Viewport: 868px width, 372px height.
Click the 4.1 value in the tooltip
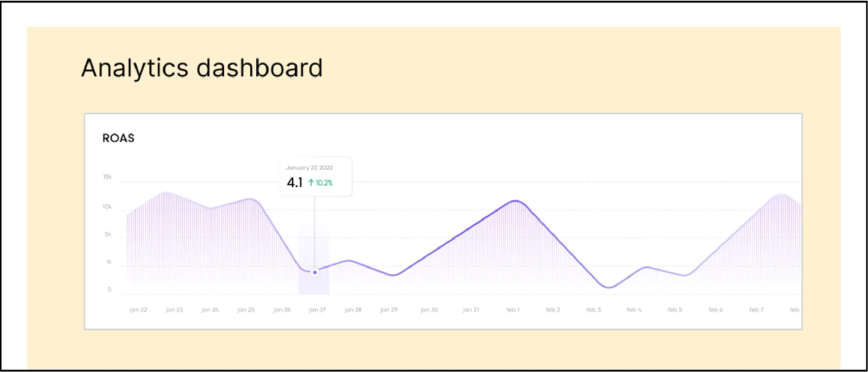tap(295, 183)
